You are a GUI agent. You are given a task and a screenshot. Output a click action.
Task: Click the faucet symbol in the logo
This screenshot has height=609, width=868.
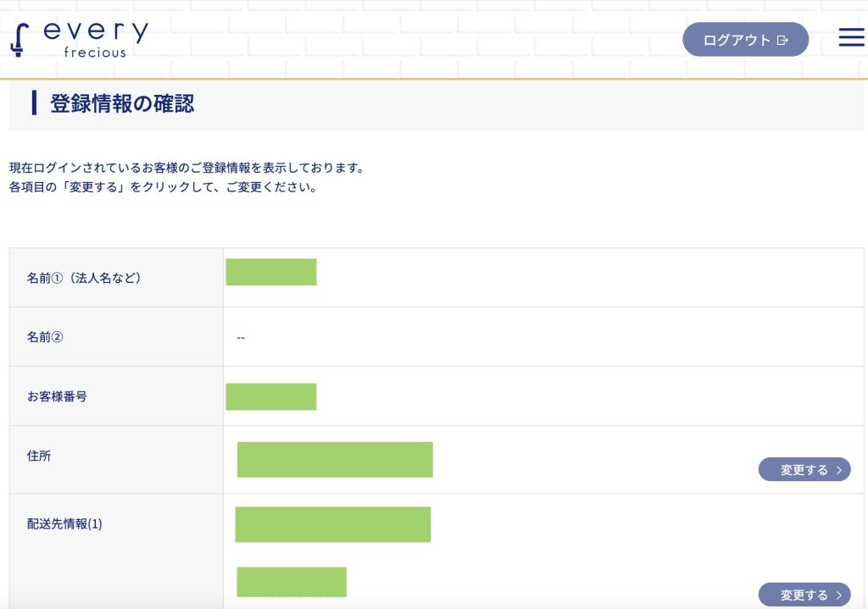coord(19,40)
